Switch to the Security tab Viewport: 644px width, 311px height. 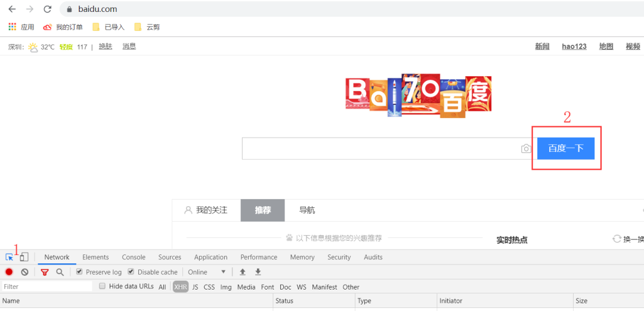339,257
